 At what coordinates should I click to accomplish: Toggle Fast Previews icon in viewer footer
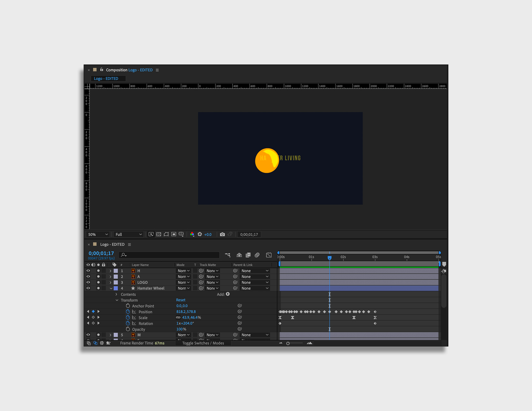click(x=151, y=234)
